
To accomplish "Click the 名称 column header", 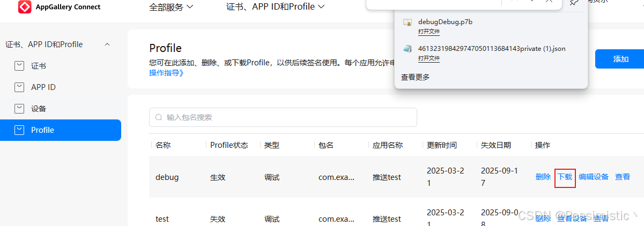I will point(163,145).
